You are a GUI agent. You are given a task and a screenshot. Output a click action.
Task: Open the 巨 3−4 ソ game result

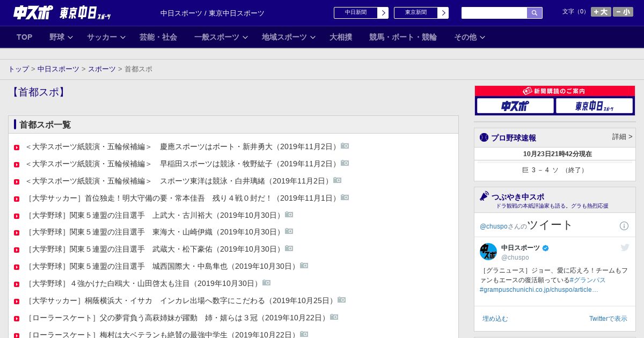pyautogui.click(x=554, y=170)
